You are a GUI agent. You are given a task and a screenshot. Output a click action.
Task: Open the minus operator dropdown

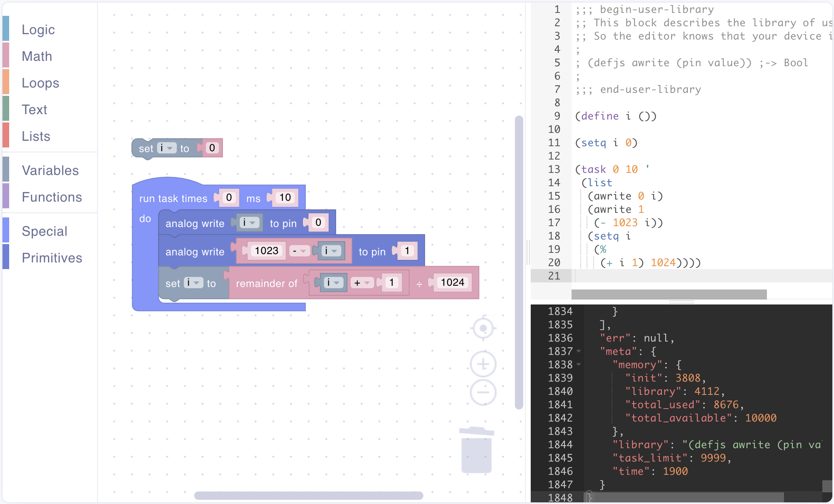[300, 251]
